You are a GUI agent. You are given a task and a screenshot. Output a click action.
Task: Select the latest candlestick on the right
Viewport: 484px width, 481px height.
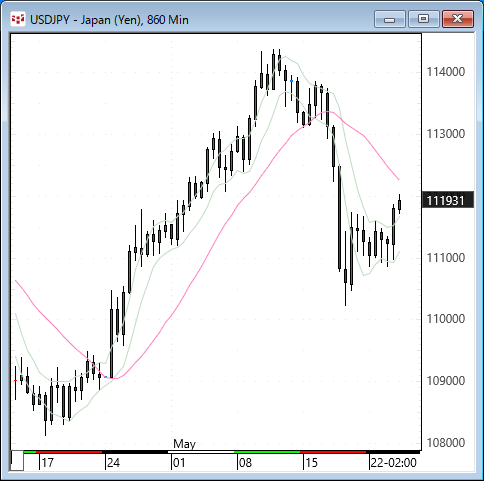pyautogui.click(x=399, y=204)
